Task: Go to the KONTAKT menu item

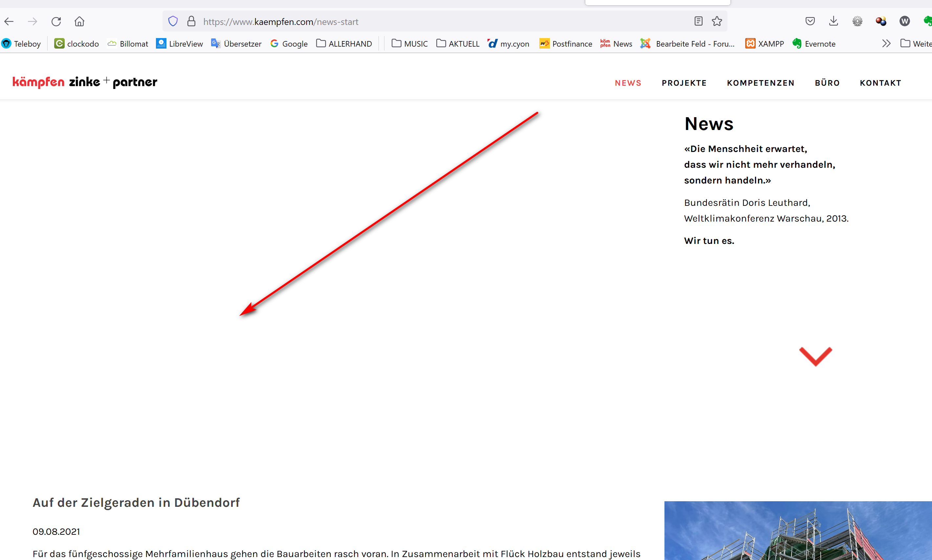Action: point(880,83)
